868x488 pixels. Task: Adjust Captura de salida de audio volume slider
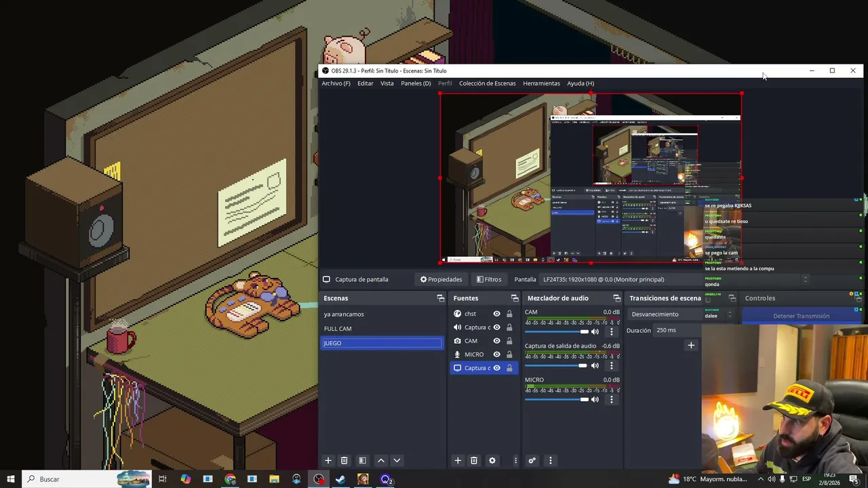tap(556, 365)
